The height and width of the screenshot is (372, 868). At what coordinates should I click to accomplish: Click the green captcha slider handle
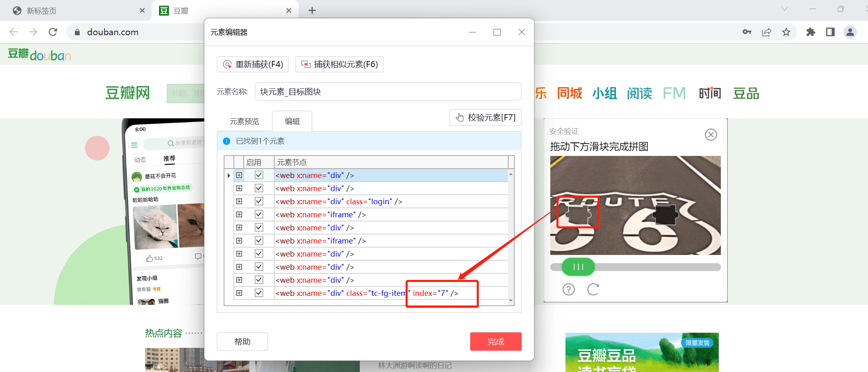pos(578,267)
